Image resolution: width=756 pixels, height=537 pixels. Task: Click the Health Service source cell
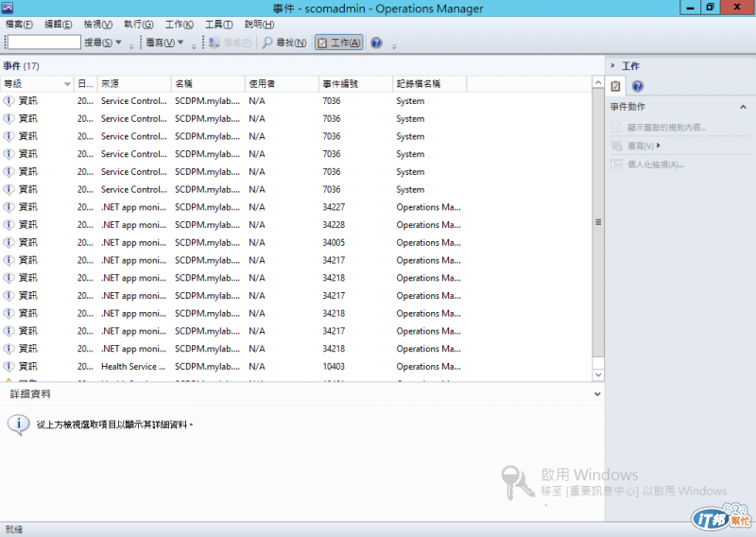point(133,366)
